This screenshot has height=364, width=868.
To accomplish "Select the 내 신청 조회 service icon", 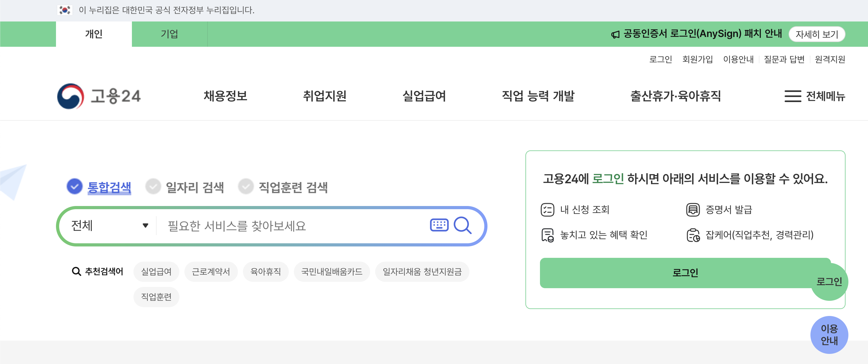I will (x=548, y=209).
